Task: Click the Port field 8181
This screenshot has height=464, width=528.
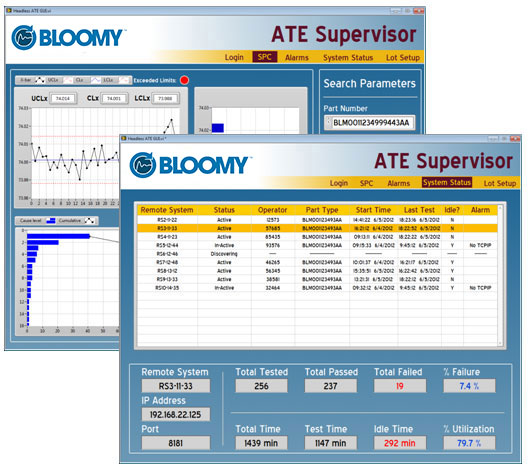Action: coord(175,443)
